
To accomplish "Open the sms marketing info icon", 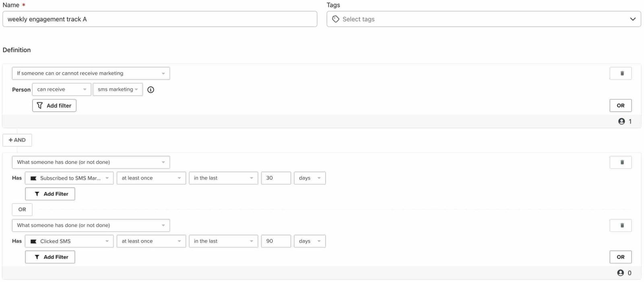I will [151, 90].
